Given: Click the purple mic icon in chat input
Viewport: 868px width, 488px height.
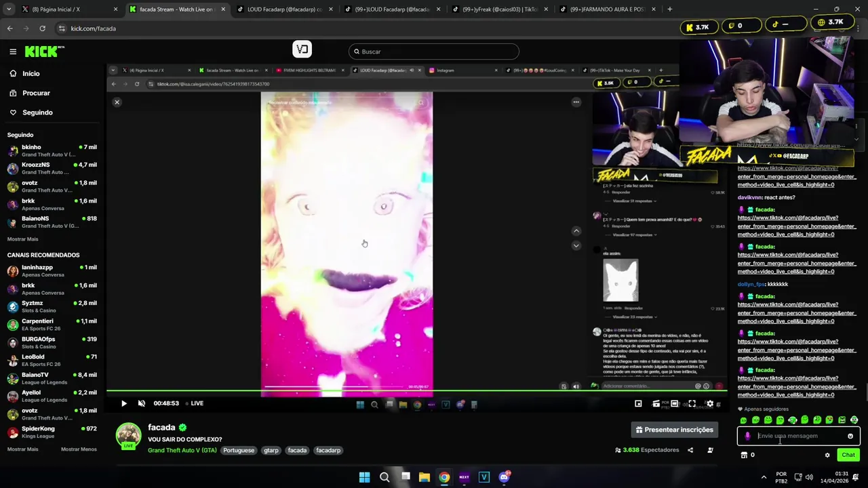Looking at the screenshot, I should (x=747, y=436).
